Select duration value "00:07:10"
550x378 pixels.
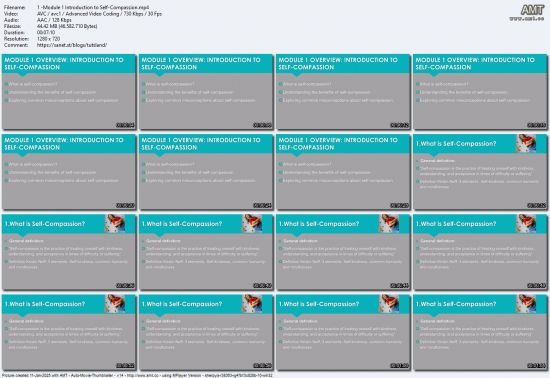click(x=46, y=33)
